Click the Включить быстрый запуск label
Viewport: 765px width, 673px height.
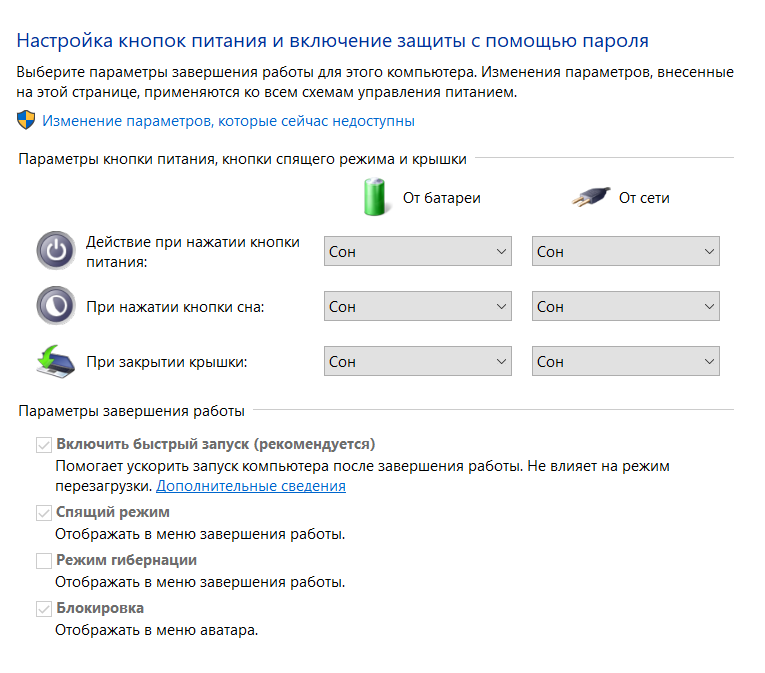(x=216, y=444)
